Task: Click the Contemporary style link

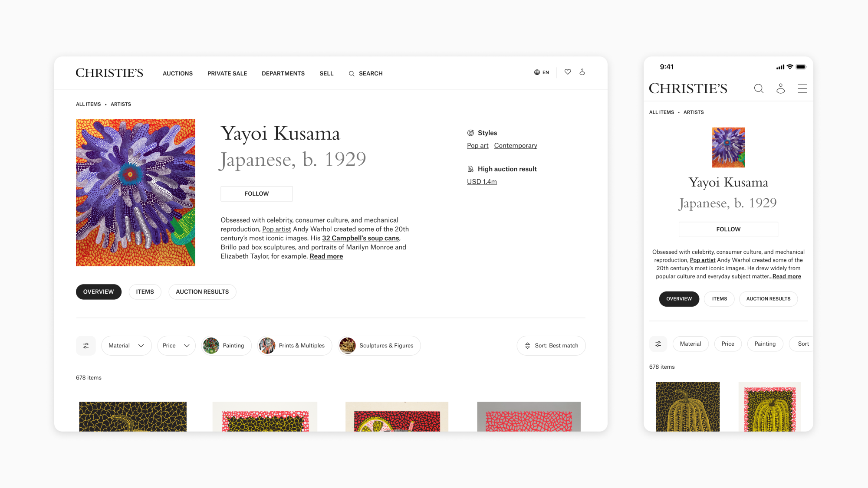Action: [516, 146]
